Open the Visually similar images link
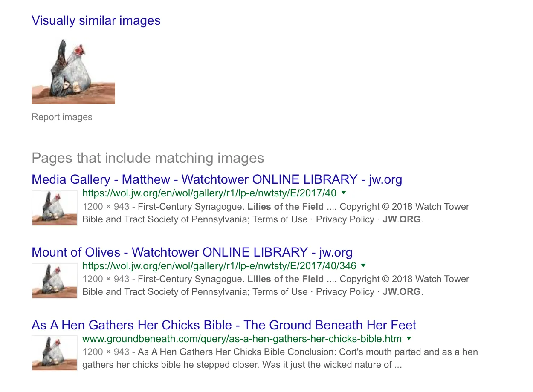This screenshot has height=392, width=533. click(x=96, y=20)
